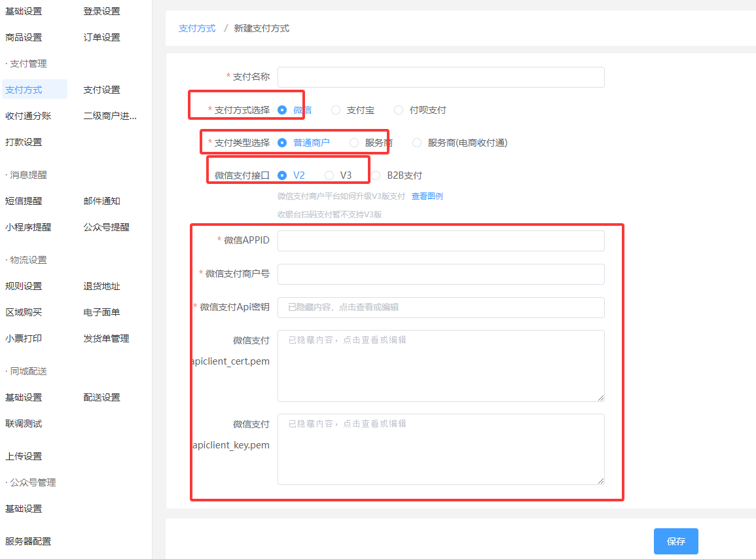The image size is (756, 559).
Task: Click the 消息提醒 section heading
Action: pos(28,175)
